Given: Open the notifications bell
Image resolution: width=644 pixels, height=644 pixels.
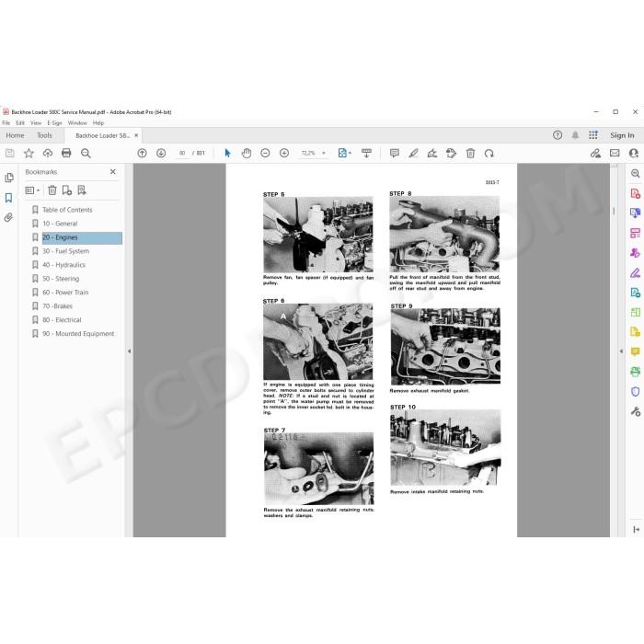Looking at the screenshot, I should tap(575, 135).
